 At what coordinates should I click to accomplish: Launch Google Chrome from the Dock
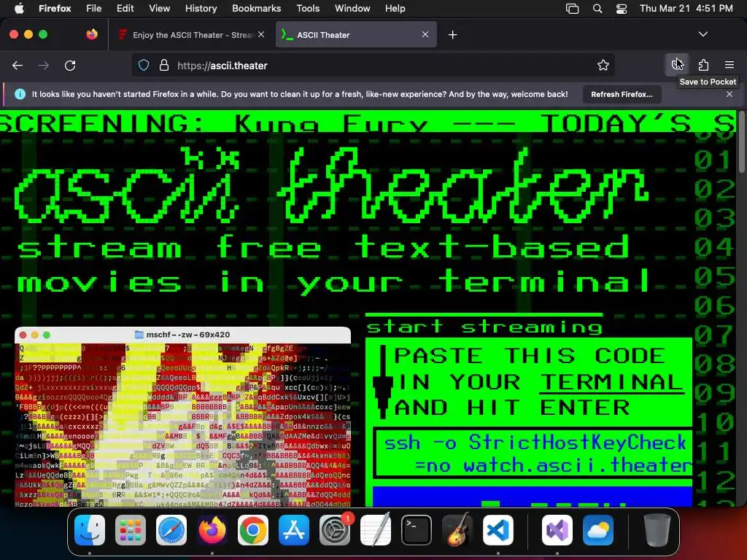[253, 530]
